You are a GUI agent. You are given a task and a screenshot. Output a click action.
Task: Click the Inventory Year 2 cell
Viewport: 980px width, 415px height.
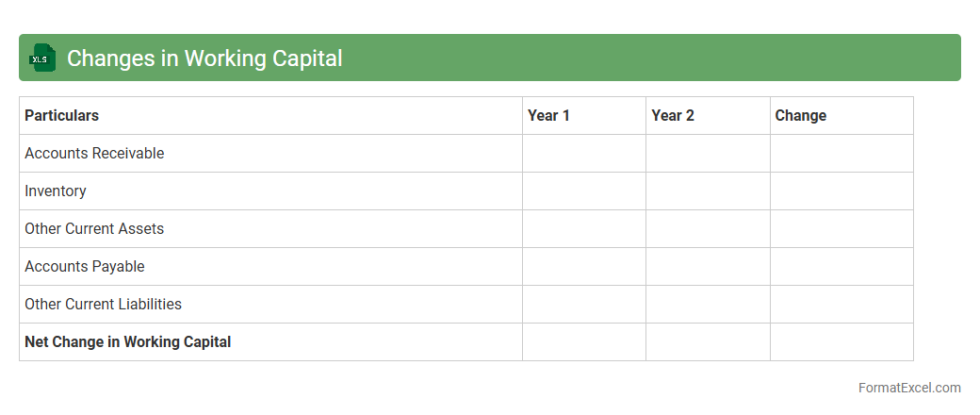[708, 191]
